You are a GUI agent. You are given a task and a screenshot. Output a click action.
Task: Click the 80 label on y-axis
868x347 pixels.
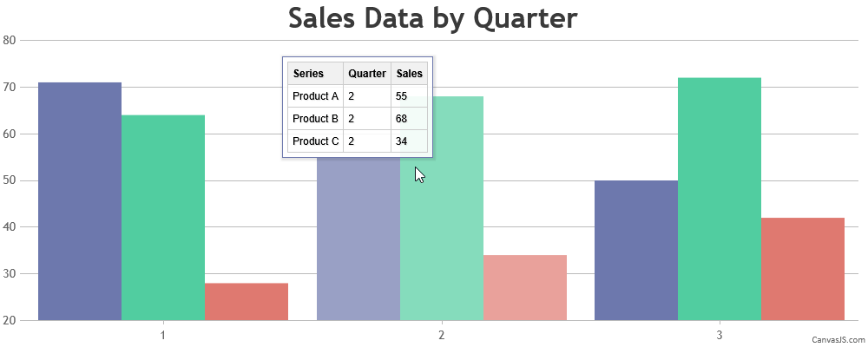(x=10, y=40)
